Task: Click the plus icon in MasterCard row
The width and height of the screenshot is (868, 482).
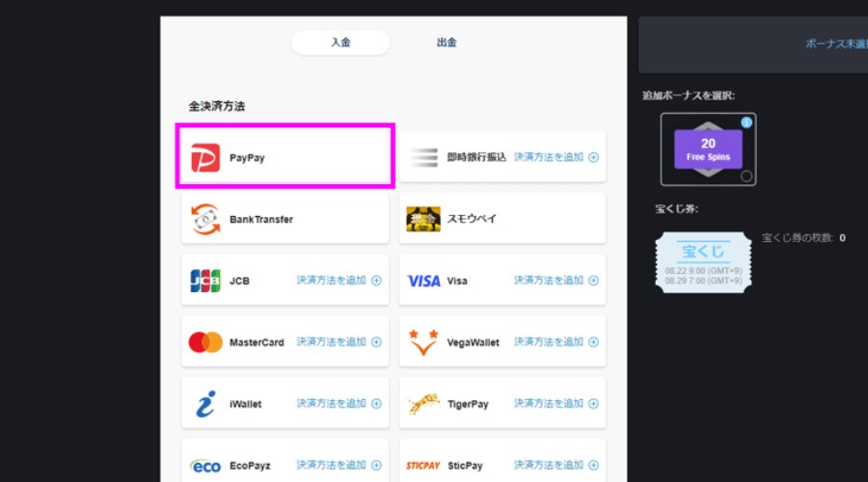Action: pyautogui.click(x=376, y=342)
